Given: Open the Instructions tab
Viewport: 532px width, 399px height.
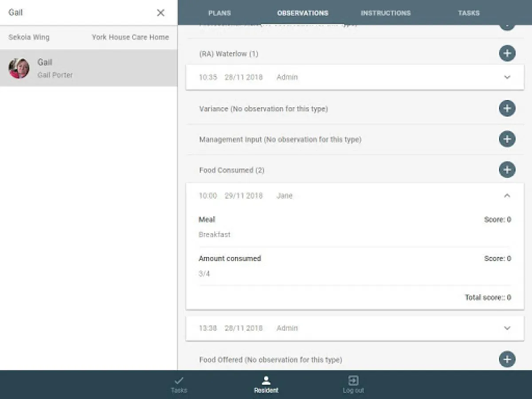Looking at the screenshot, I should click(x=386, y=13).
